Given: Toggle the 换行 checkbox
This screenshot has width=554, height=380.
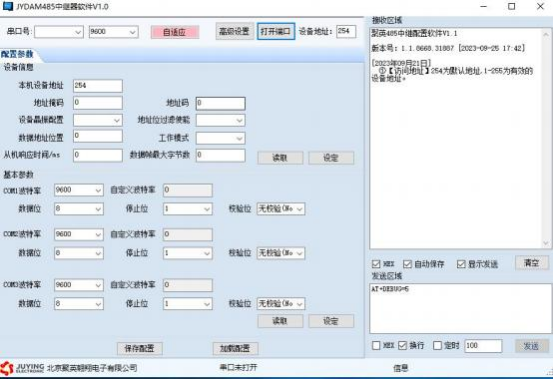Looking at the screenshot, I should coord(402,345).
